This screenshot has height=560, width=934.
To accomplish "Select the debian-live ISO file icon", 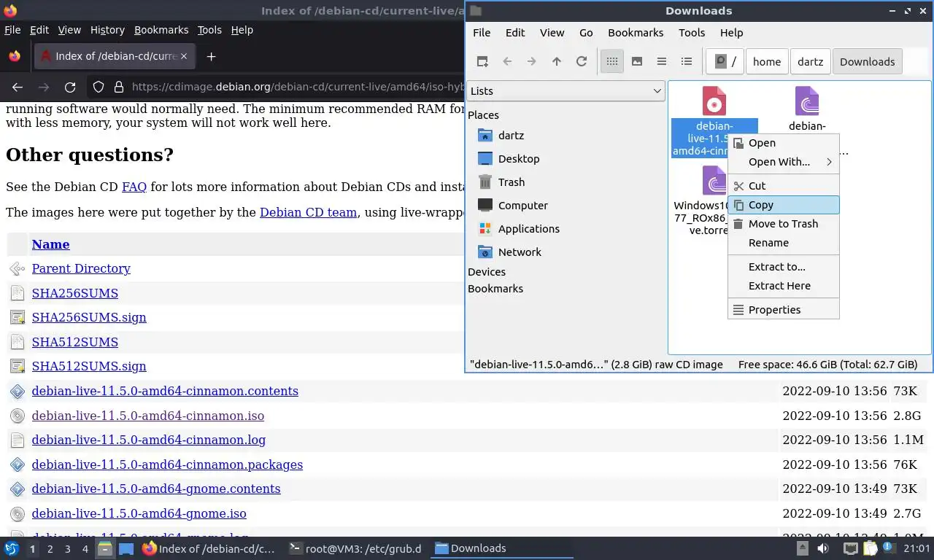I will click(714, 101).
